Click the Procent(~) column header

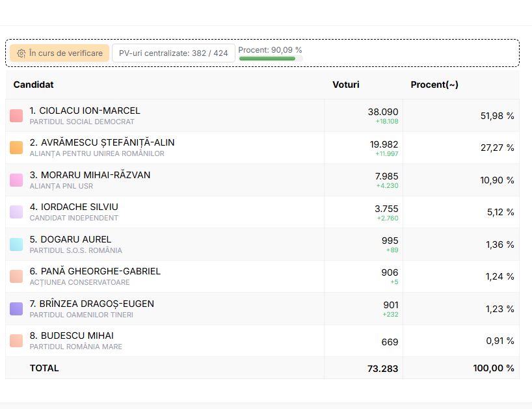point(434,85)
